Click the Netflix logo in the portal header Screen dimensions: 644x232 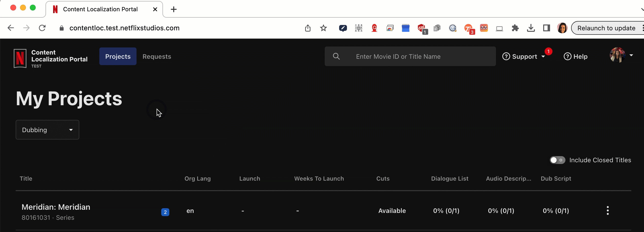(20, 58)
